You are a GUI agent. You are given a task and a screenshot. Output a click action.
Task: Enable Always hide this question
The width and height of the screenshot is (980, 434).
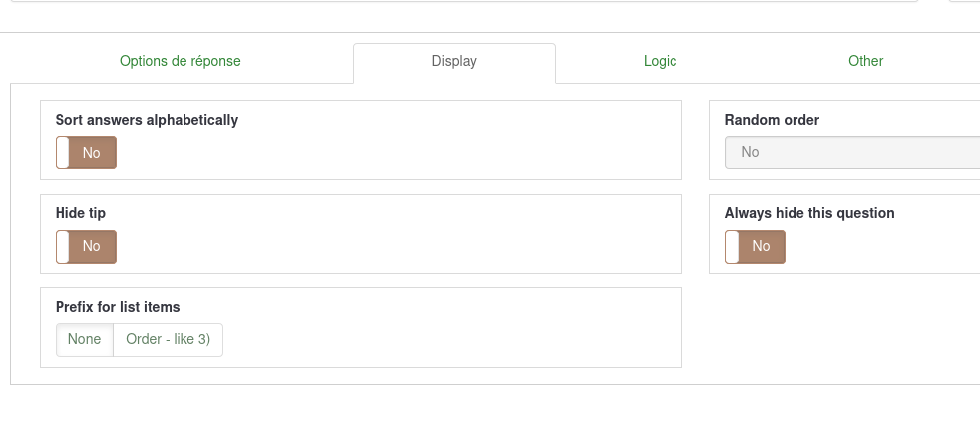755,247
